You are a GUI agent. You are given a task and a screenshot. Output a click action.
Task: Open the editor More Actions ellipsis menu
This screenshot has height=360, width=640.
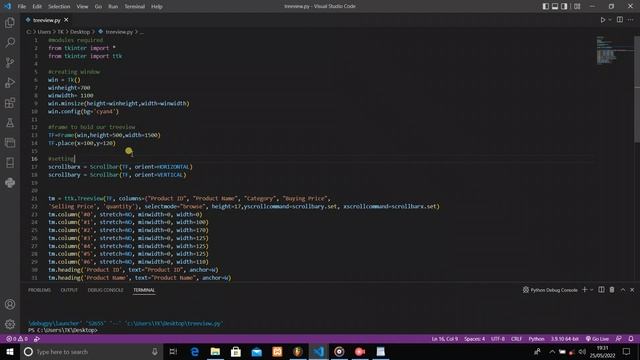631,20
